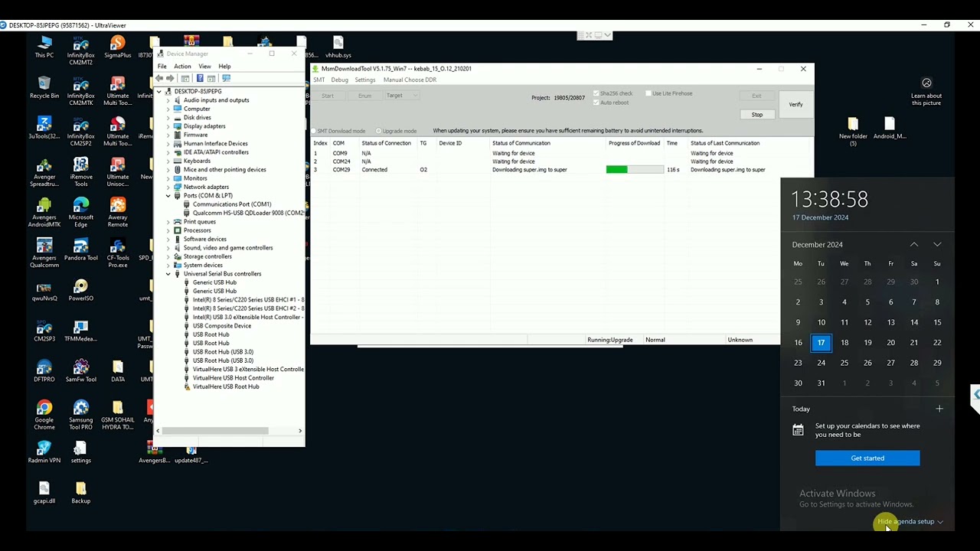Open the Manual Choose DDR menu
This screenshot has width=980, height=551.
click(x=410, y=80)
